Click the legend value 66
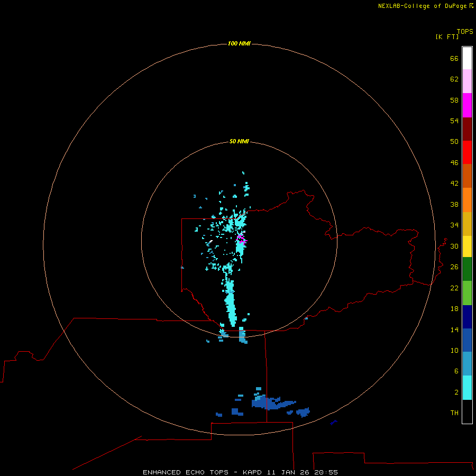The image size is (476, 476). [454, 59]
